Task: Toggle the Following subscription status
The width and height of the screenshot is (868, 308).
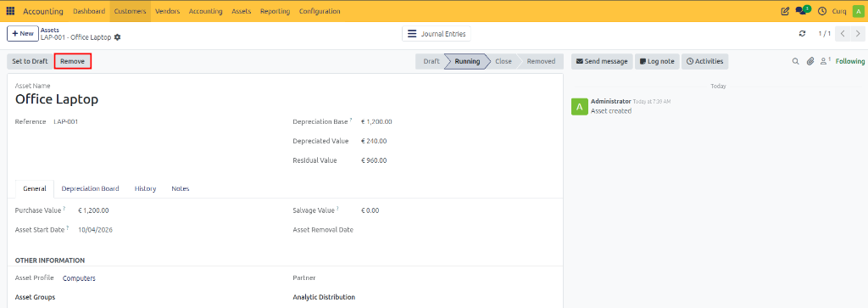Action: pos(849,61)
